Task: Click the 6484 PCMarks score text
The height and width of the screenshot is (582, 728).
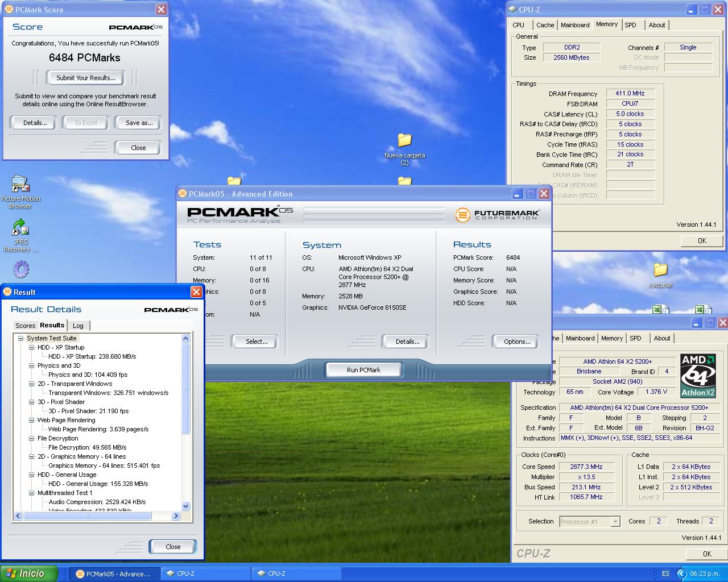Action: point(85,58)
